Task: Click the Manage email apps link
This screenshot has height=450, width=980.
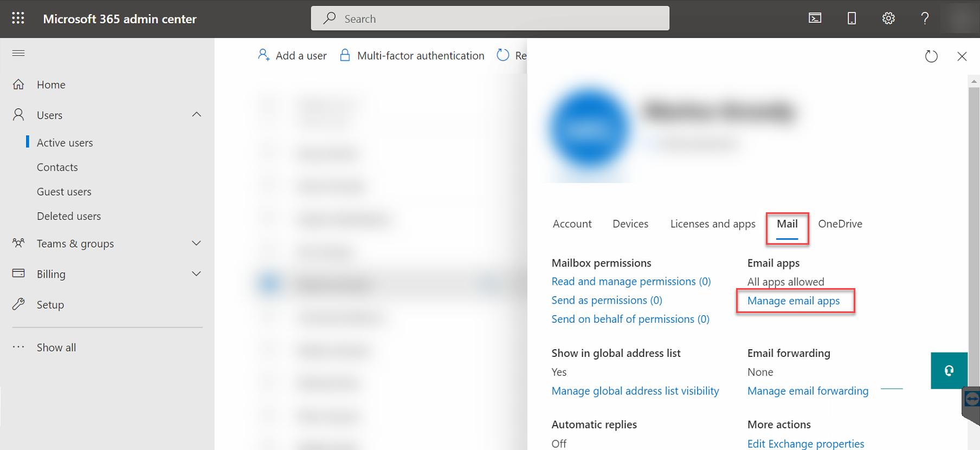Action: coord(793,301)
